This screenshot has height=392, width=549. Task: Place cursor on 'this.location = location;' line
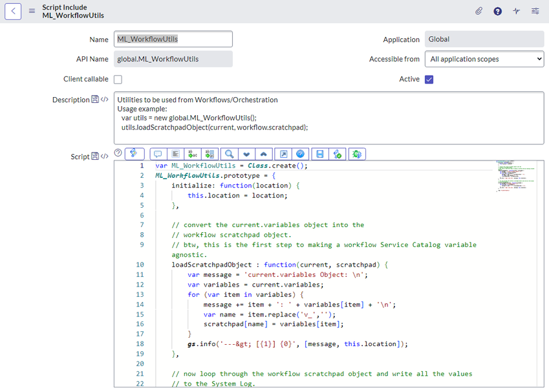(237, 195)
